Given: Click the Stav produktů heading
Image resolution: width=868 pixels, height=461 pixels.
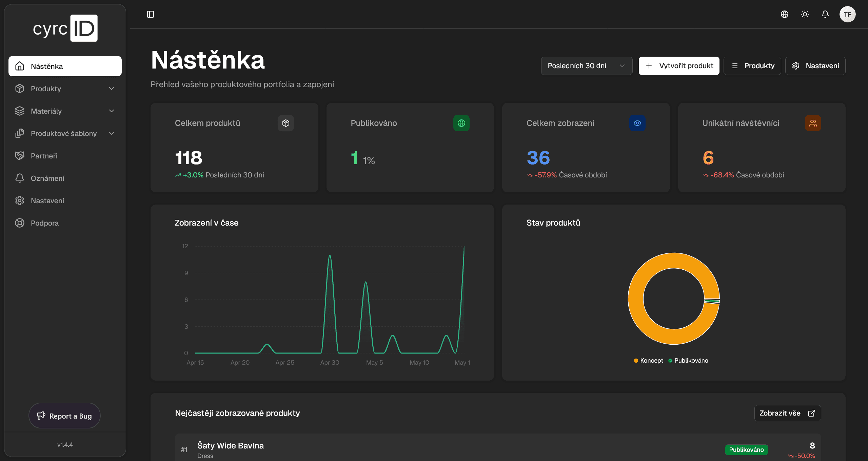Looking at the screenshot, I should click(553, 223).
